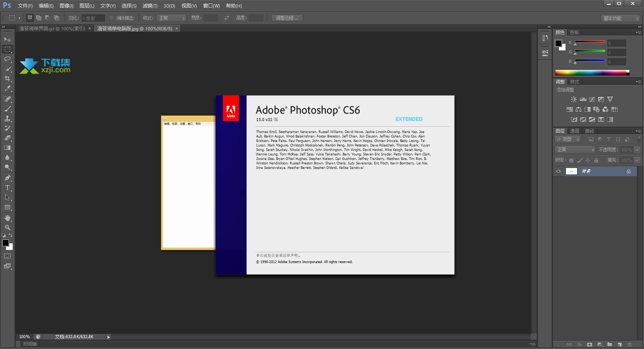Open the Color panel flyout menu

[x=638, y=33]
